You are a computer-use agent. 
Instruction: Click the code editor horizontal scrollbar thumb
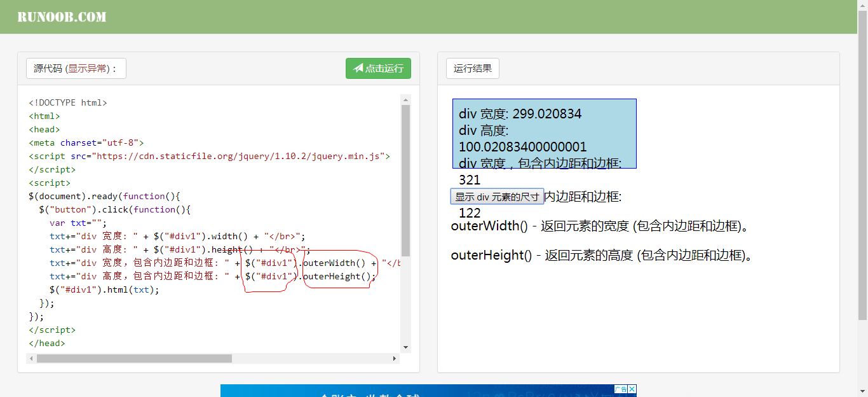coord(134,359)
